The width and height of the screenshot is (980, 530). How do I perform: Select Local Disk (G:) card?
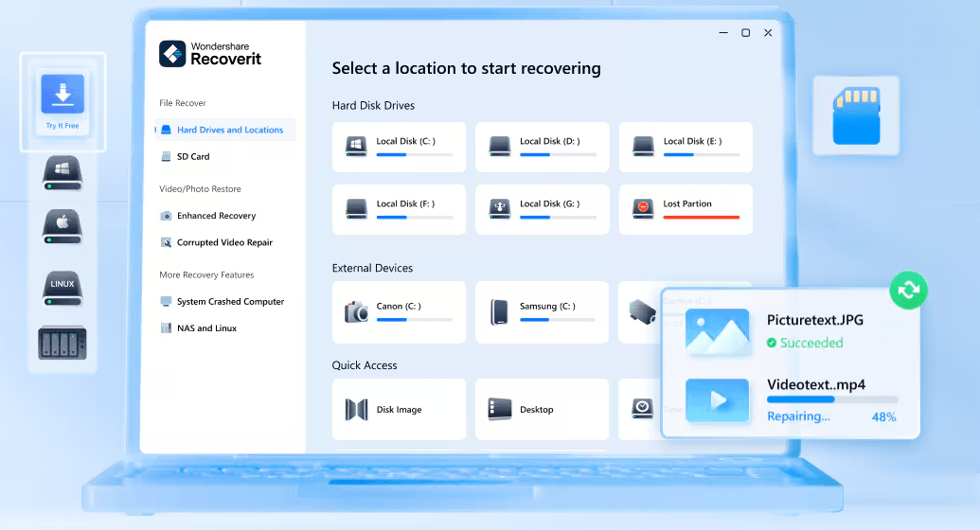click(542, 209)
